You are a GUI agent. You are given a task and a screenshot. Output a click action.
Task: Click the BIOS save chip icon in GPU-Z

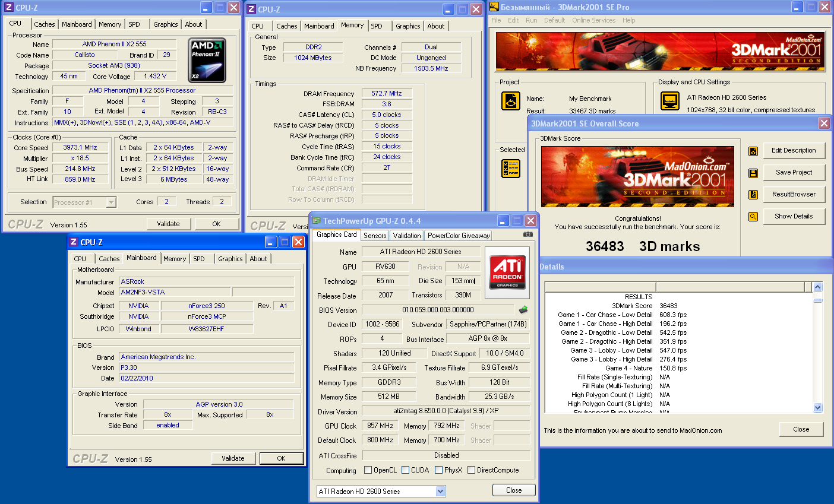523,309
